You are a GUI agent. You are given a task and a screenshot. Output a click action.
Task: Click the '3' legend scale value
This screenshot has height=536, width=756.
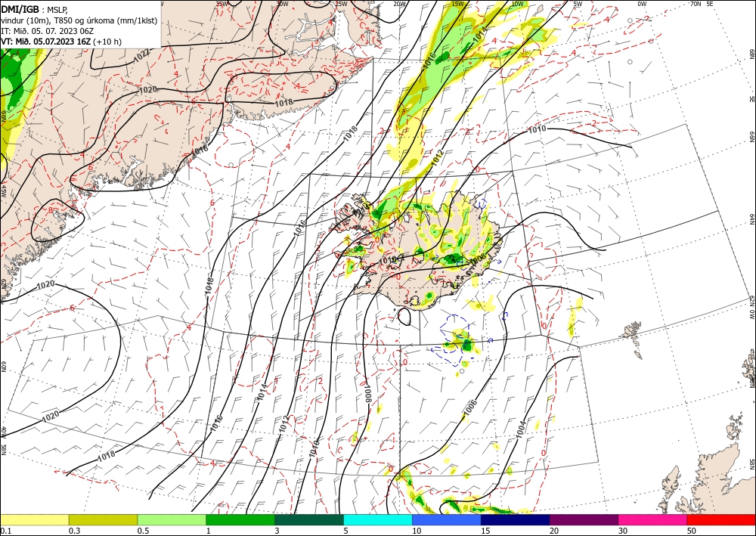pos(277,531)
